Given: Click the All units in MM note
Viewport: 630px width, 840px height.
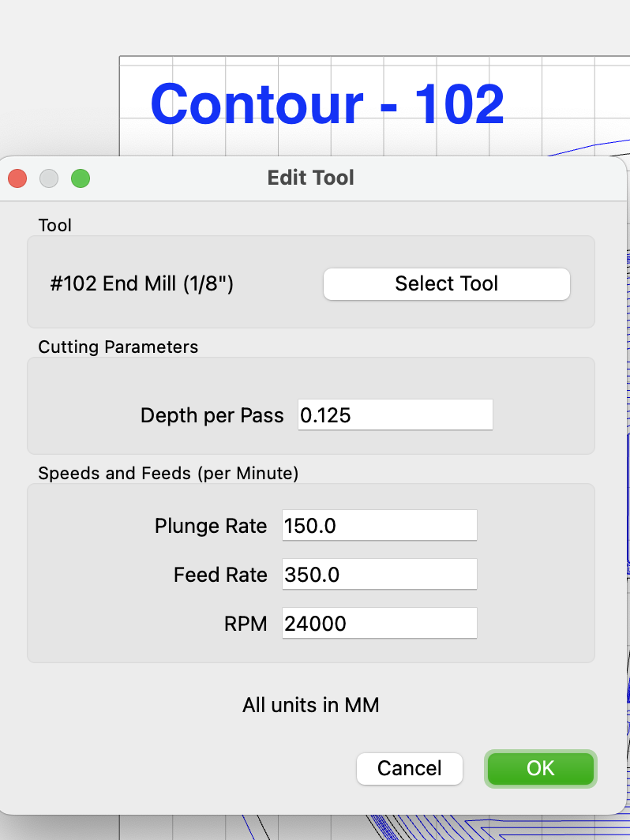Looking at the screenshot, I should coord(311,705).
